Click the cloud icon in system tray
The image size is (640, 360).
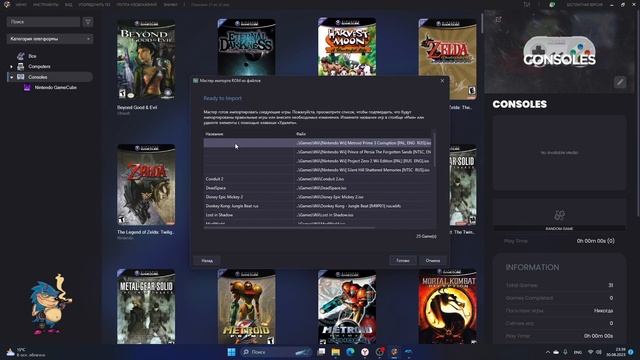556,352
